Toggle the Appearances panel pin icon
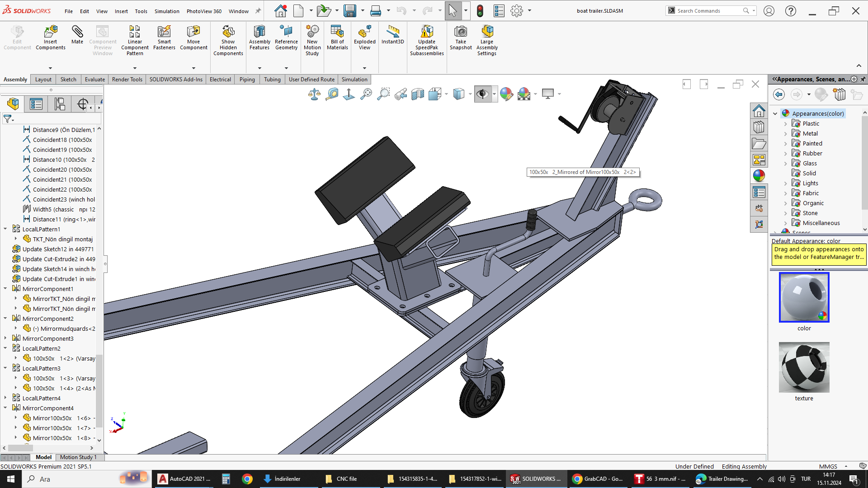868x488 pixels. click(x=863, y=79)
